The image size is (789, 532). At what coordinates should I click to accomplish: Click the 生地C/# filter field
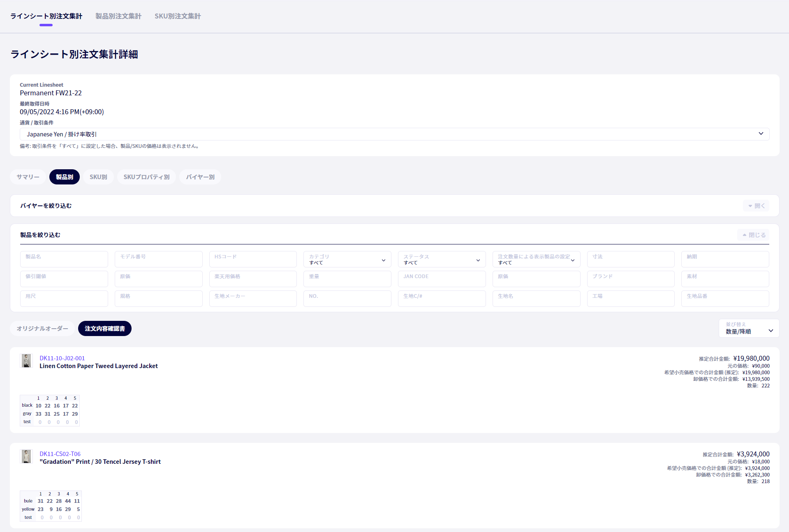point(442,299)
